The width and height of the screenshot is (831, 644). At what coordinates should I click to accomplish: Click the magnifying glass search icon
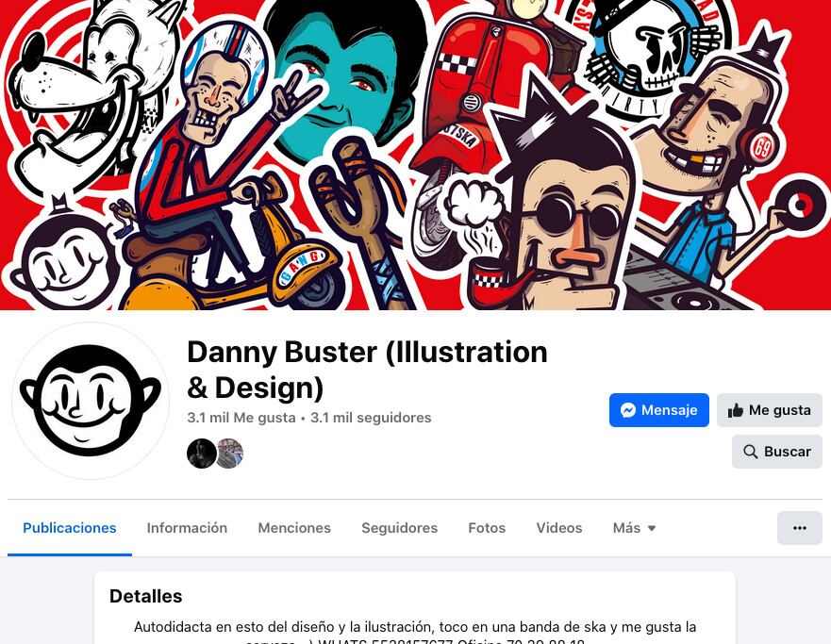pyautogui.click(x=751, y=452)
